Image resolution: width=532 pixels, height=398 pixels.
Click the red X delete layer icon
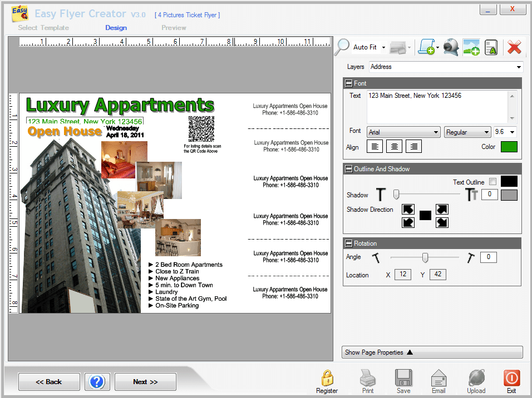pyautogui.click(x=514, y=47)
